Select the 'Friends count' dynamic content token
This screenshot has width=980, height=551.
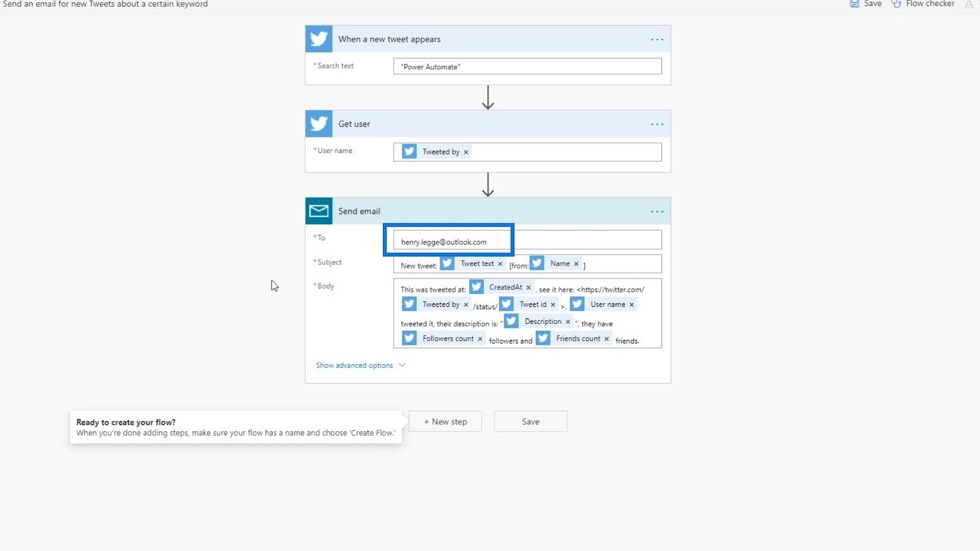(574, 339)
